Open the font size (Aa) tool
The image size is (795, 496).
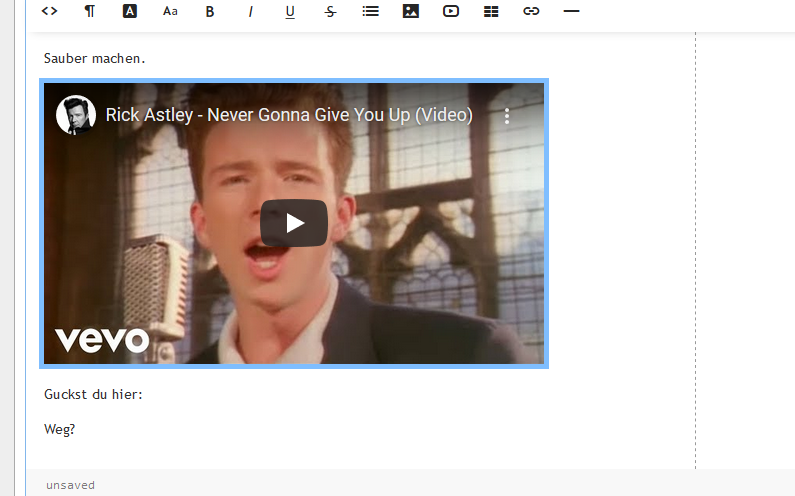pos(170,11)
